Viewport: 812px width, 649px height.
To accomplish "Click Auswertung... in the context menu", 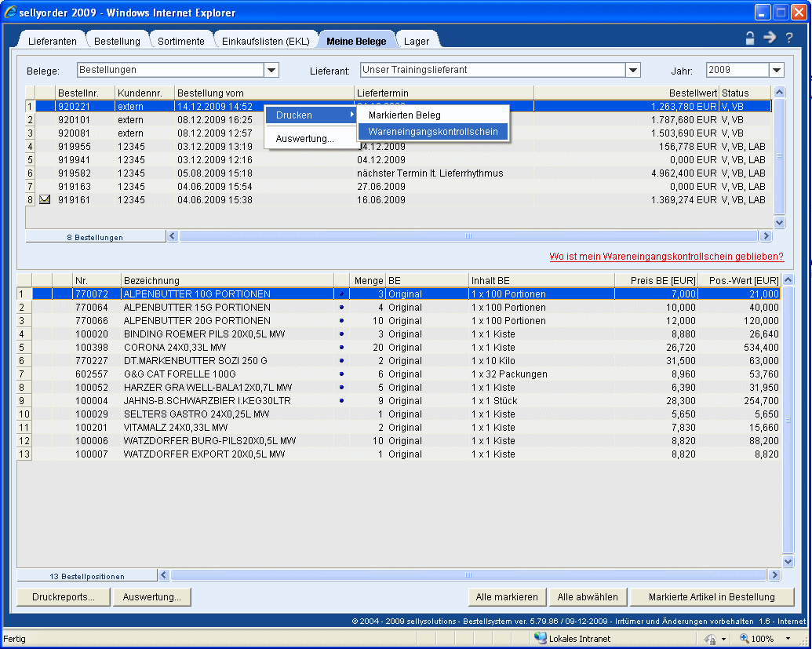I will 304,139.
